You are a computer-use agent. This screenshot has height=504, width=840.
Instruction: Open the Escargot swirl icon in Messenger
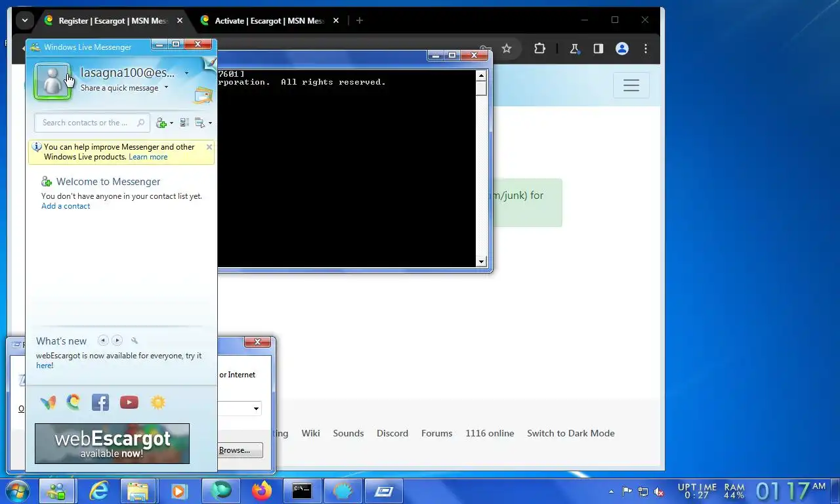(x=73, y=402)
